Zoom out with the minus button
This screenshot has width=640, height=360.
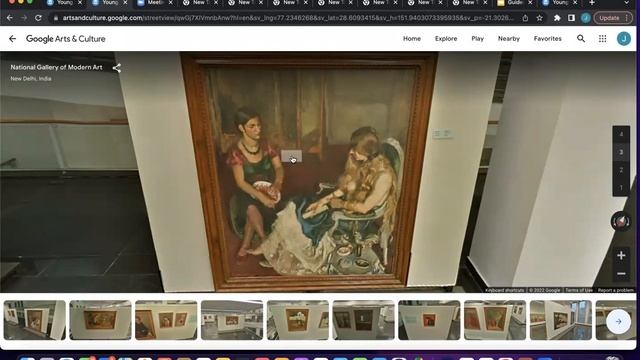point(621,273)
